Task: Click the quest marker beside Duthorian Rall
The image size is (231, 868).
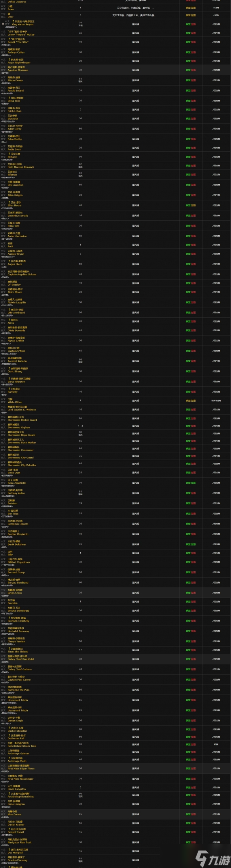Action: click(9, 735)
